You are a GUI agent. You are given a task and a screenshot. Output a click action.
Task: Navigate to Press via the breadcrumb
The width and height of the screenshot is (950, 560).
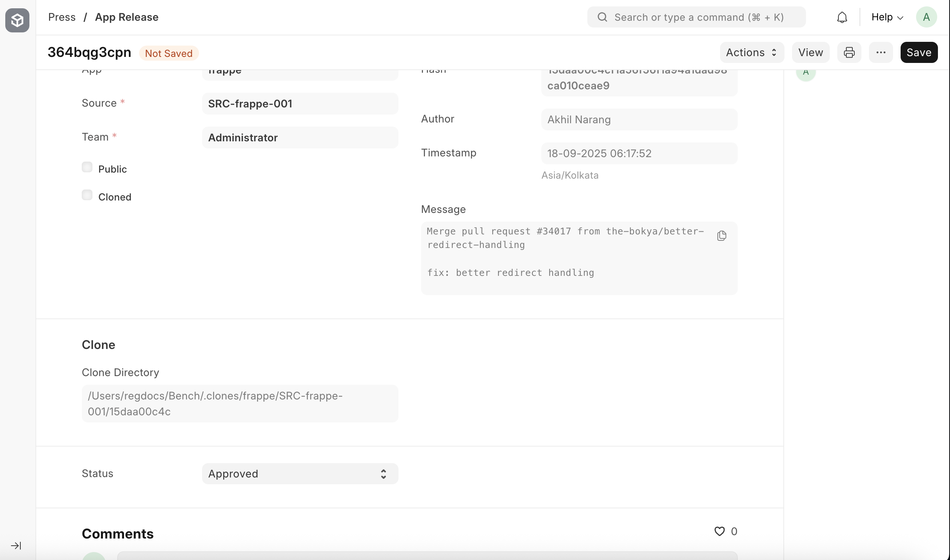pos(62,17)
